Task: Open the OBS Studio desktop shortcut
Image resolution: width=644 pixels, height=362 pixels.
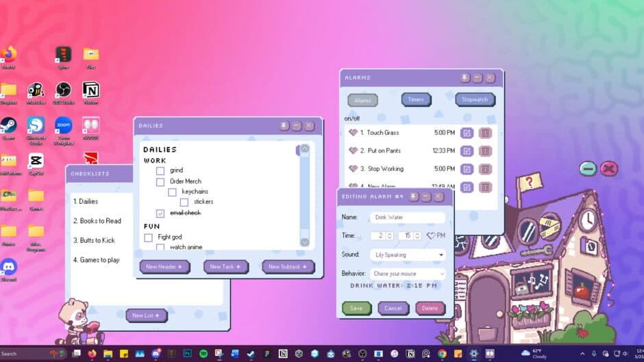Action: [x=63, y=93]
